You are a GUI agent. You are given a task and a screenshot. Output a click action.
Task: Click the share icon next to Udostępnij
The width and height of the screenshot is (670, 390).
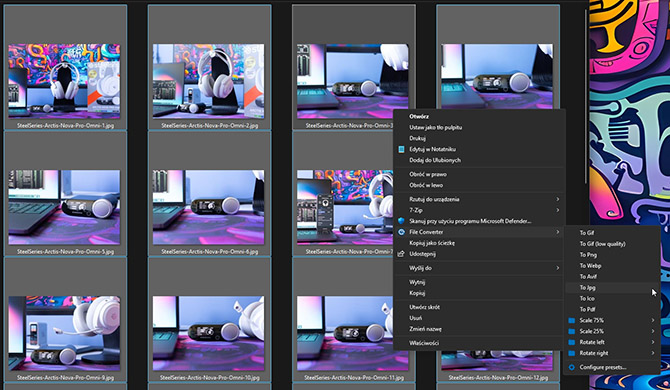[x=401, y=254]
